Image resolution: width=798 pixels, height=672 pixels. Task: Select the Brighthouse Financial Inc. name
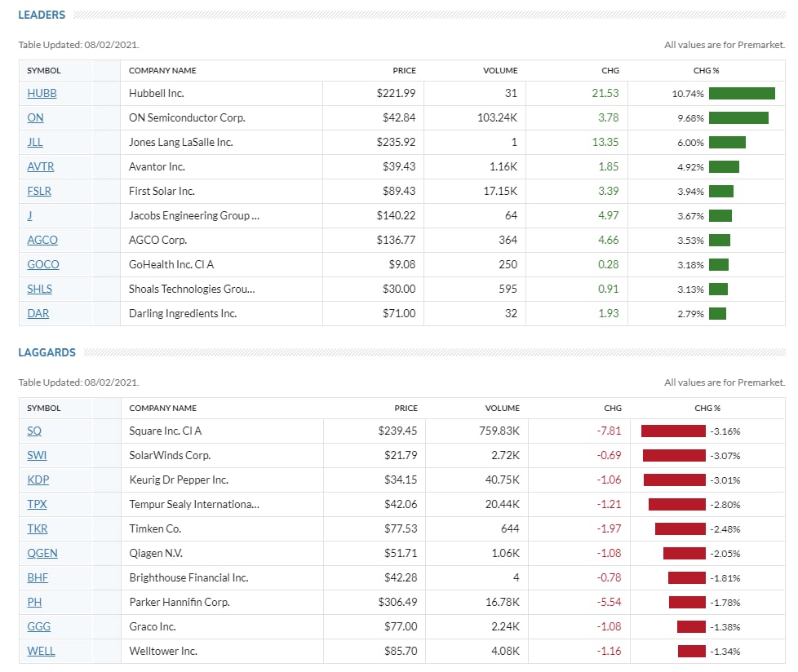[x=188, y=577]
